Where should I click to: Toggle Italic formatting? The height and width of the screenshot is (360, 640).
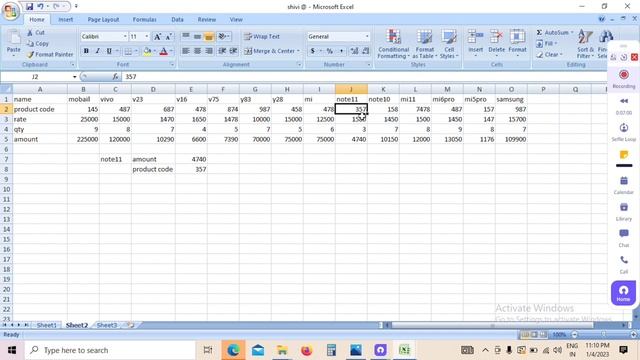coord(98,51)
